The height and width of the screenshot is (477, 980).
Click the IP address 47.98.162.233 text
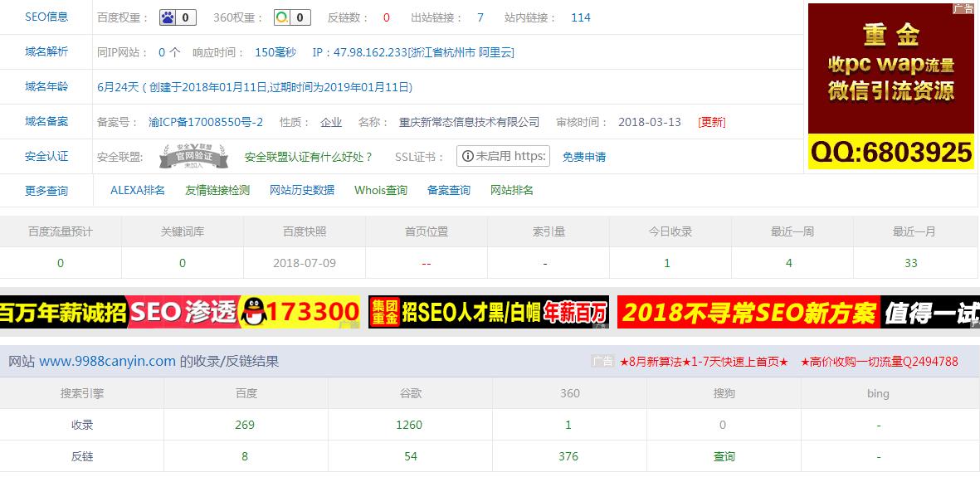370,52
